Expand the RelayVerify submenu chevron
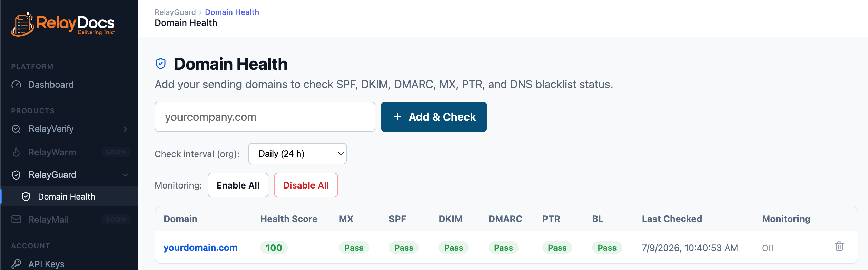This screenshot has height=270, width=868. pyautogui.click(x=125, y=129)
